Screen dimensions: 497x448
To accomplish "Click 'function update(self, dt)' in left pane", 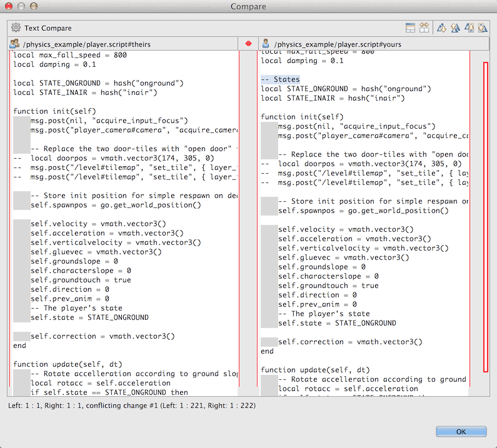I will point(68,364).
